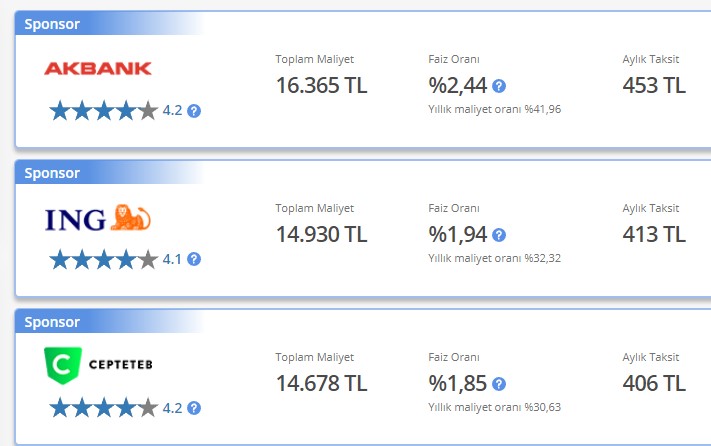The height and width of the screenshot is (446, 711).
Task: Open help icon beside ING 4.1 rating
Action: 194,259
